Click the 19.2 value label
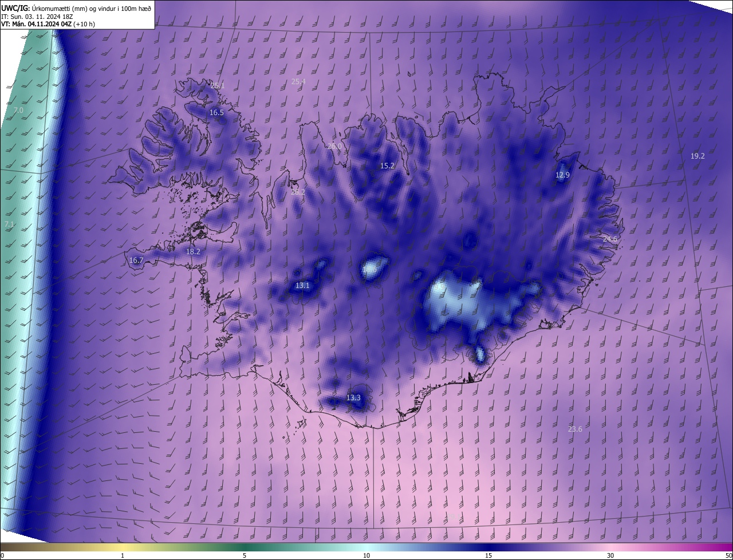This screenshot has width=733, height=560. click(697, 156)
